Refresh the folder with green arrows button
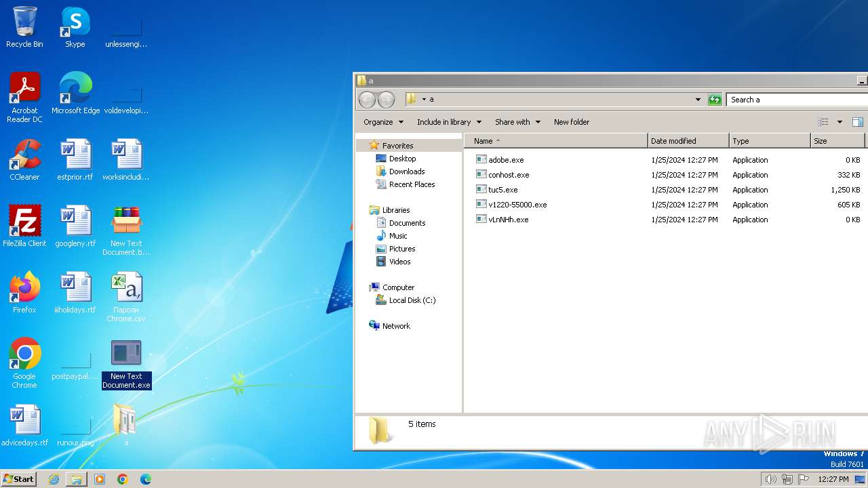 (x=715, y=100)
